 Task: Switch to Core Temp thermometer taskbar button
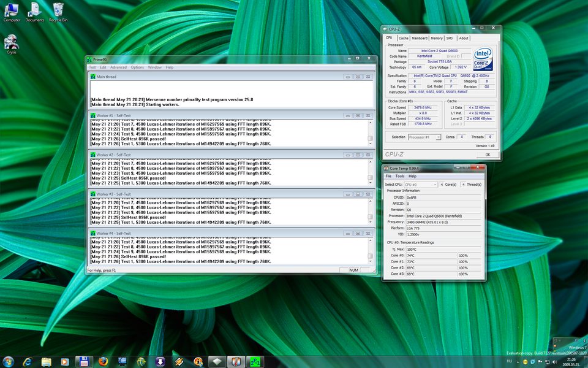click(236, 362)
